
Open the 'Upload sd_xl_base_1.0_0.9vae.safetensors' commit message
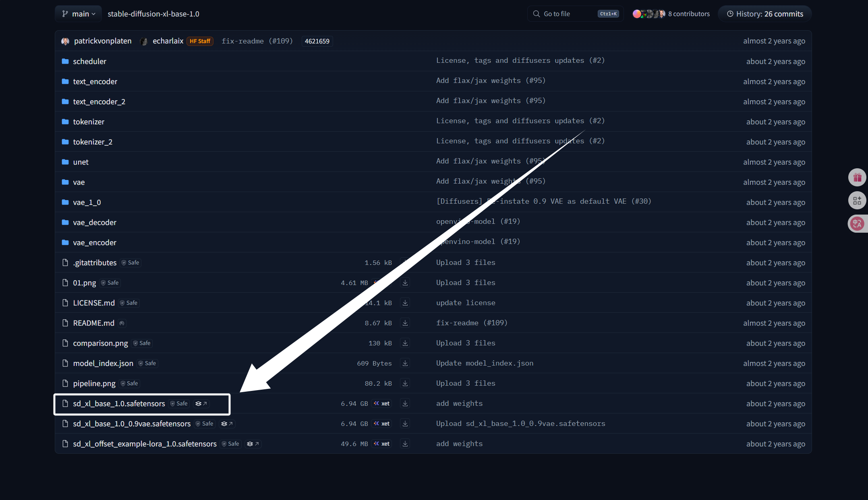520,424
